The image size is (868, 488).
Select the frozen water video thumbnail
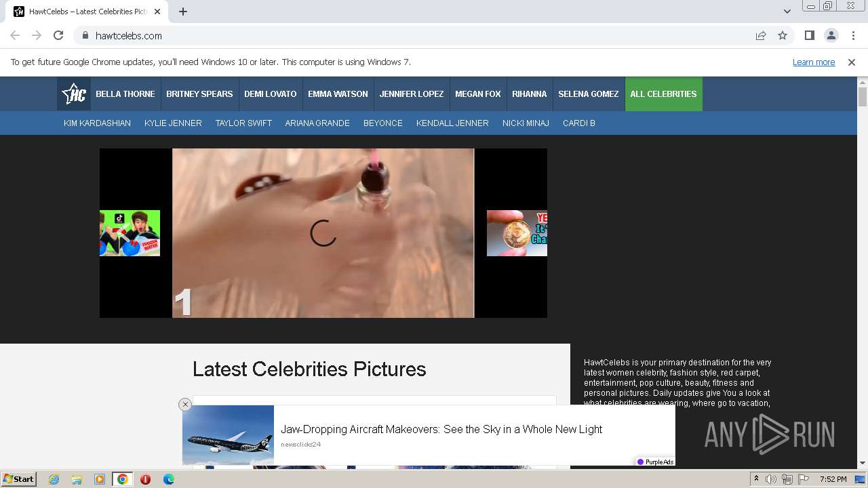point(130,233)
